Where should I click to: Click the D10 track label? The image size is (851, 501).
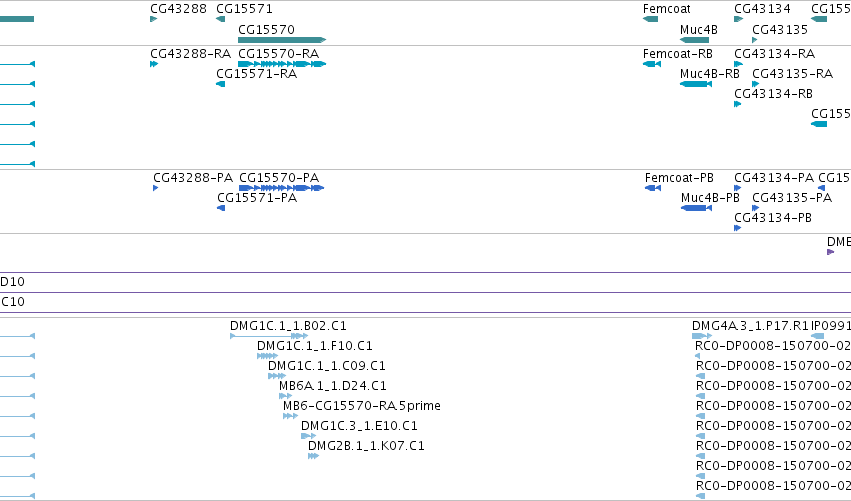tap(12, 282)
